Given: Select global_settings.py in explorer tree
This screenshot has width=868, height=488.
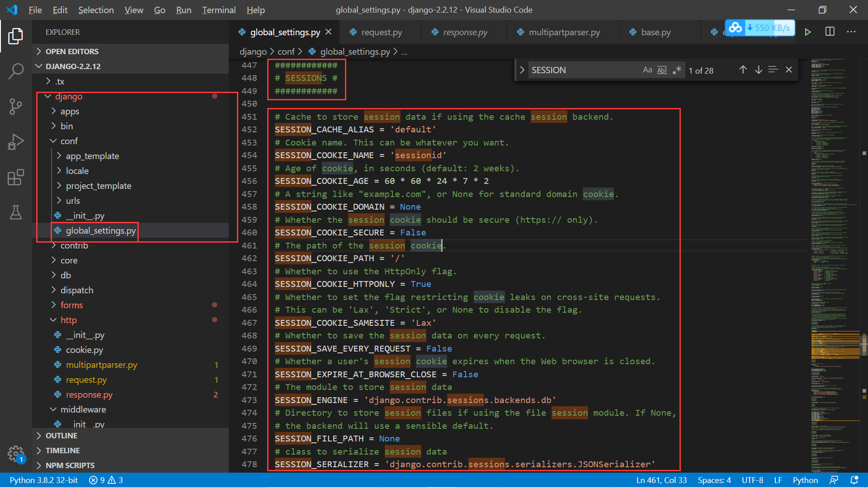Looking at the screenshot, I should click(101, 230).
